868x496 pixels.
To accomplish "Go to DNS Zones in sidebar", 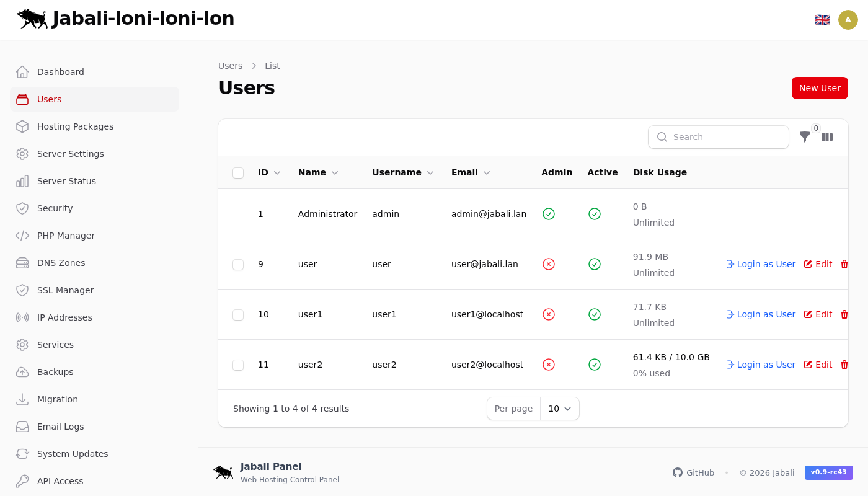I will [61, 263].
